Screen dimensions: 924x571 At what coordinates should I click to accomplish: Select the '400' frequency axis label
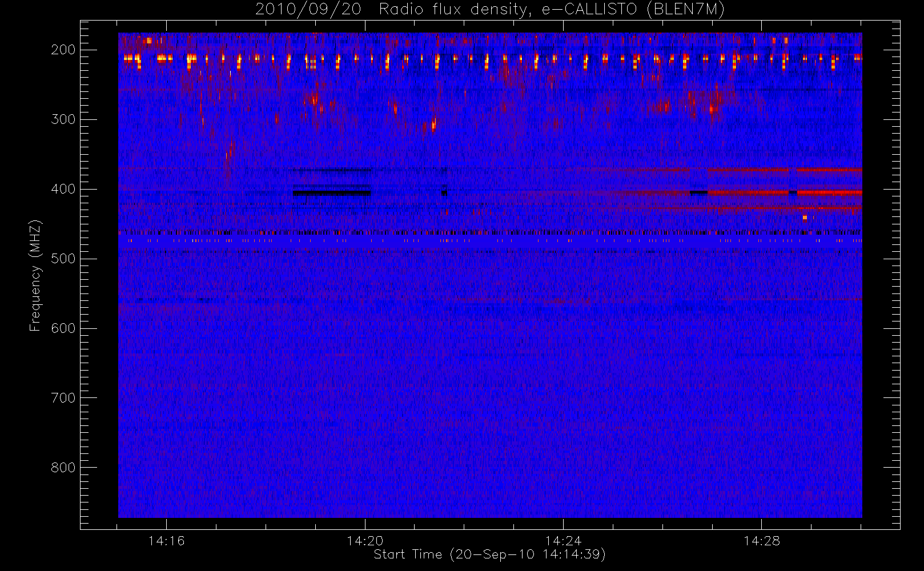tap(63, 189)
